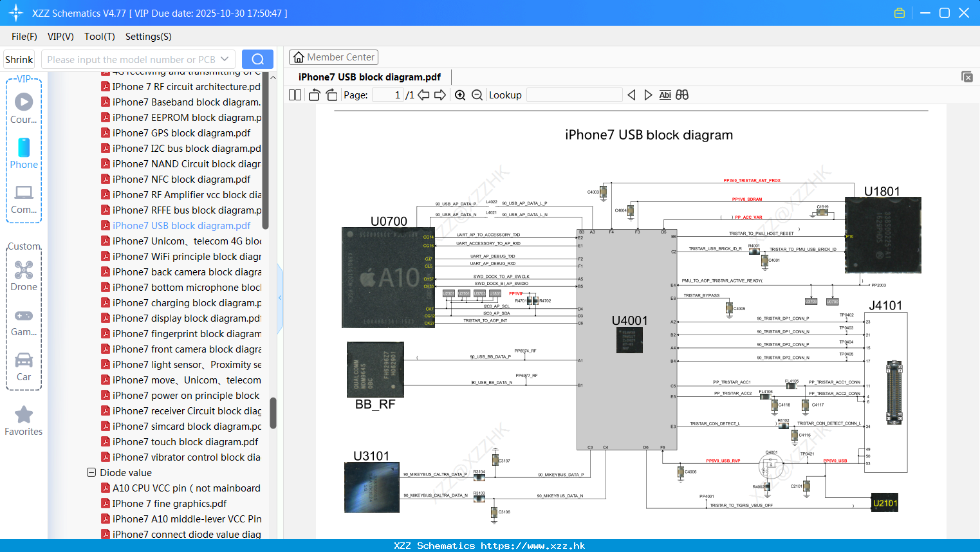
Task: Open the Settings(S) menu
Action: point(149,37)
